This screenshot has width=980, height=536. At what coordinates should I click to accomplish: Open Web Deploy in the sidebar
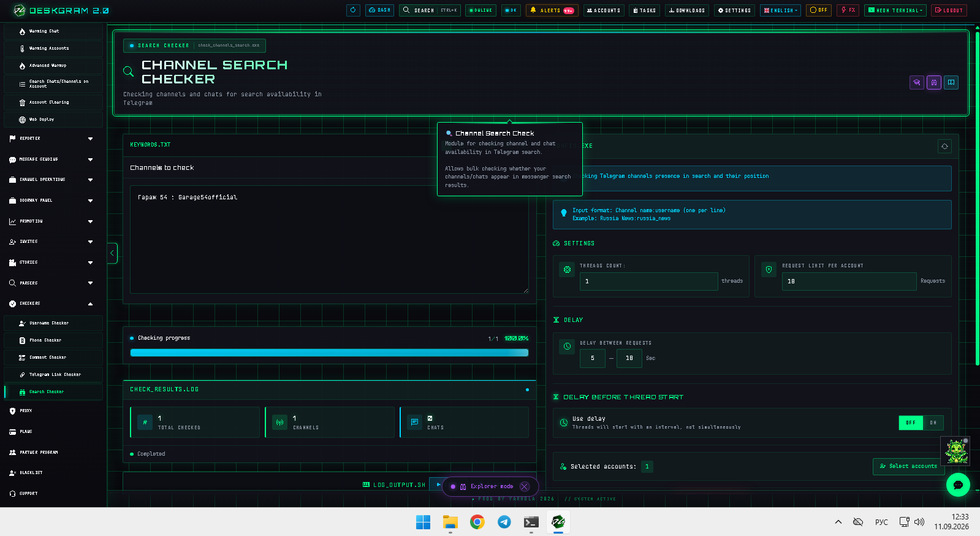pos(53,120)
